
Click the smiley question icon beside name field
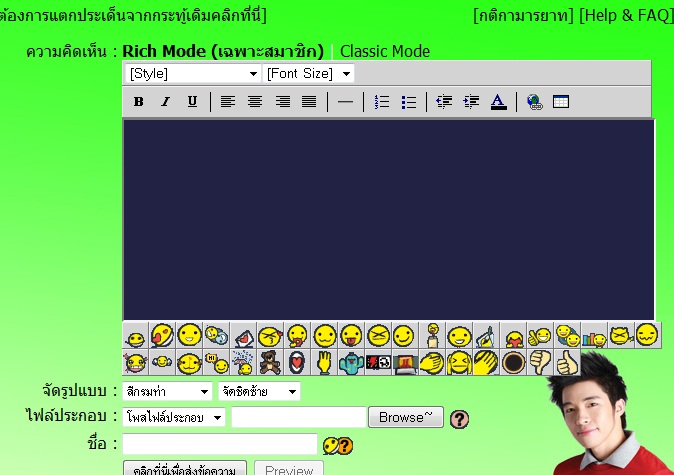click(338, 446)
